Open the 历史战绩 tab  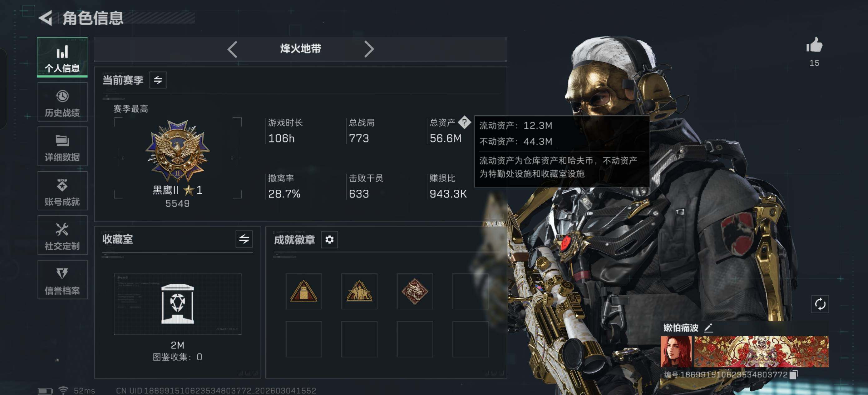pos(62,102)
